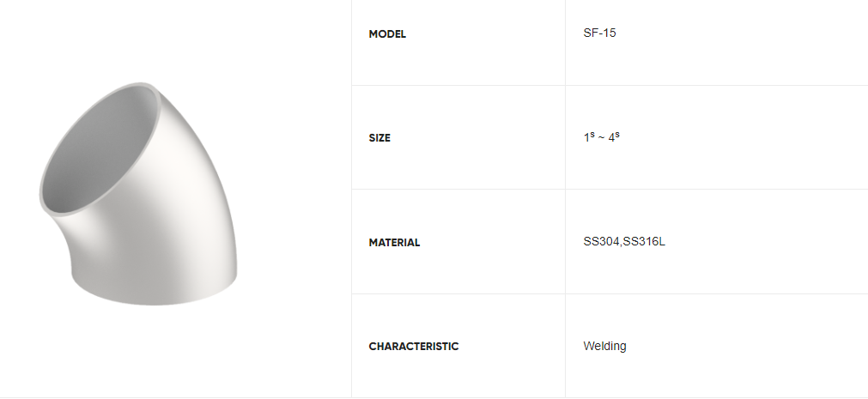Click the left border of the specification table
Screen dimensions: 868x399
pos(351,197)
